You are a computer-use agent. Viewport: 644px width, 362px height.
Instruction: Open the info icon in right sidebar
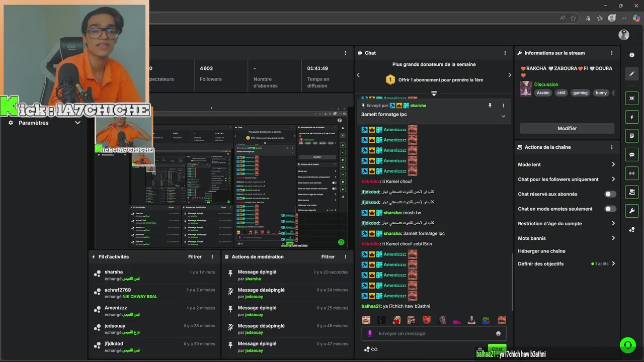(632, 55)
